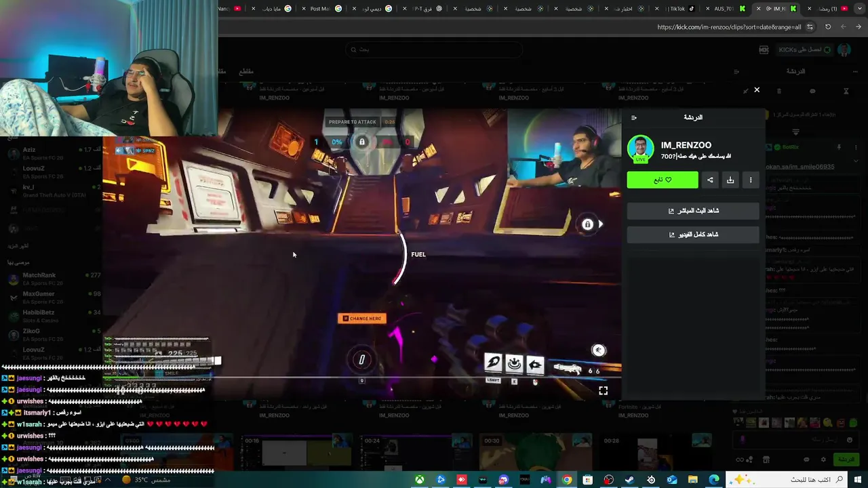
Task: Click the IM_RENZOO channel name
Action: (686, 146)
